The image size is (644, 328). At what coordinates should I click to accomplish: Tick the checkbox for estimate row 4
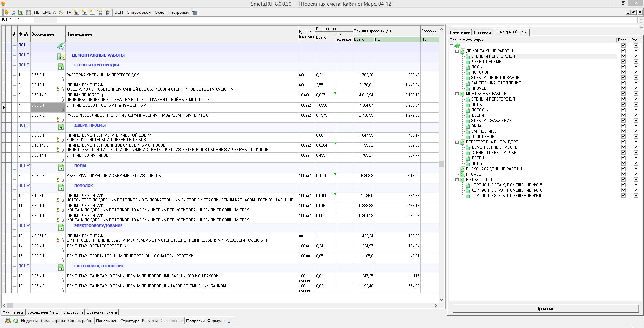14,107
